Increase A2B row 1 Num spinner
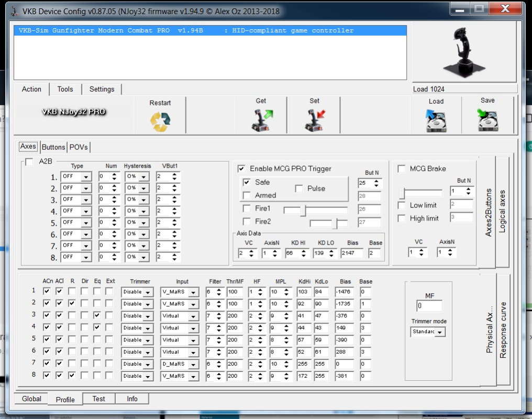This screenshot has height=419, width=532. [x=114, y=174]
